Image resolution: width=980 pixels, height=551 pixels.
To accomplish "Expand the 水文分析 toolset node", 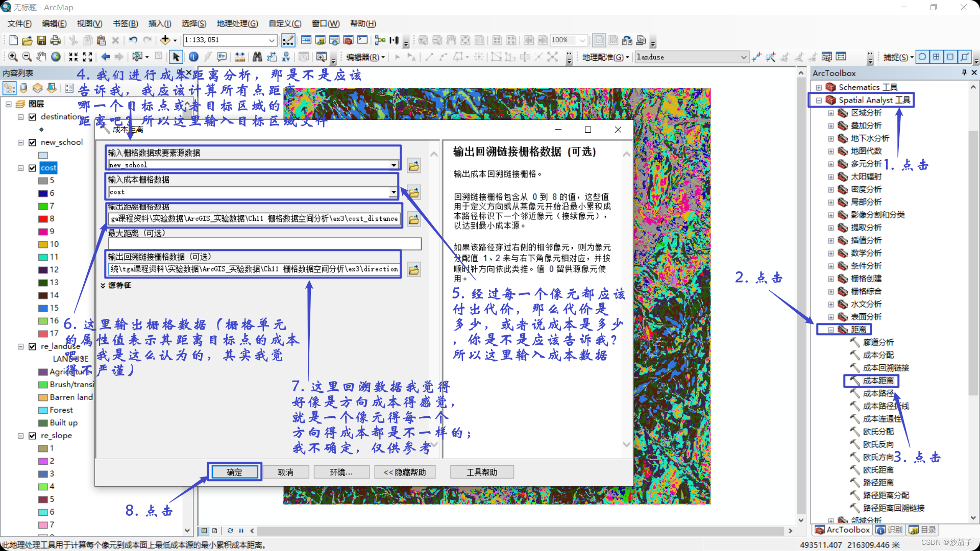I will pos(831,304).
